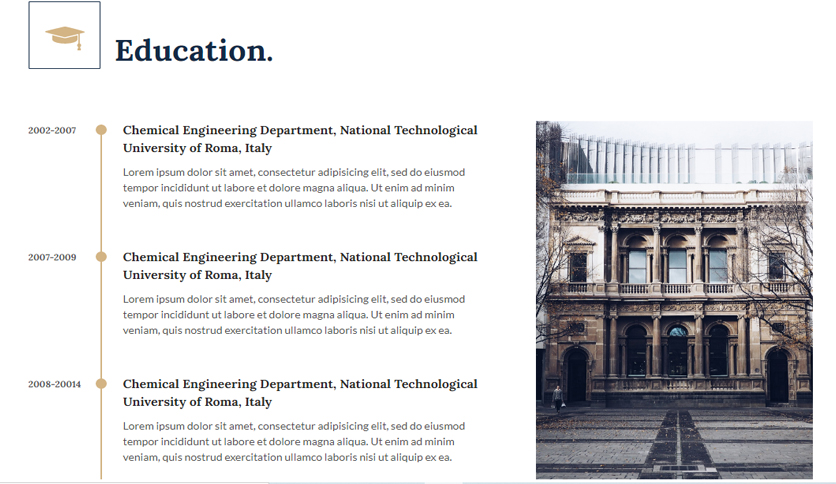Click the 2002-2007 date label
Image resolution: width=836 pixels, height=484 pixels.
[x=52, y=130]
